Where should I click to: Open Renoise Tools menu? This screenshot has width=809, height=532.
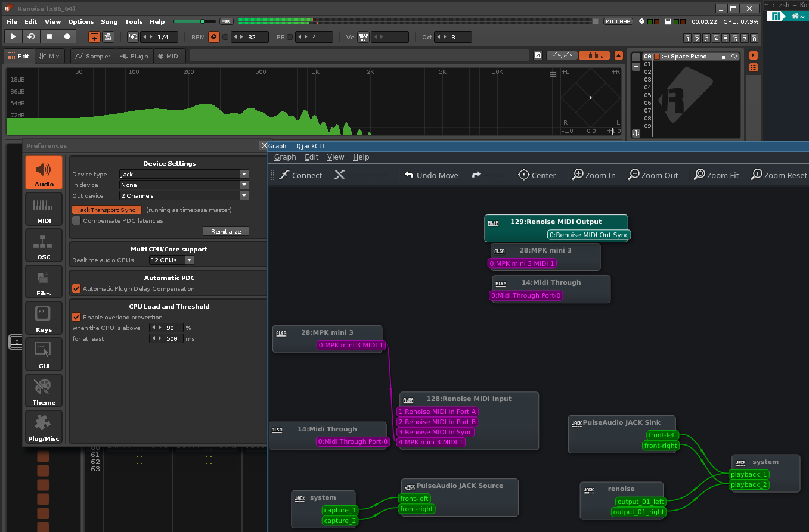134,21
